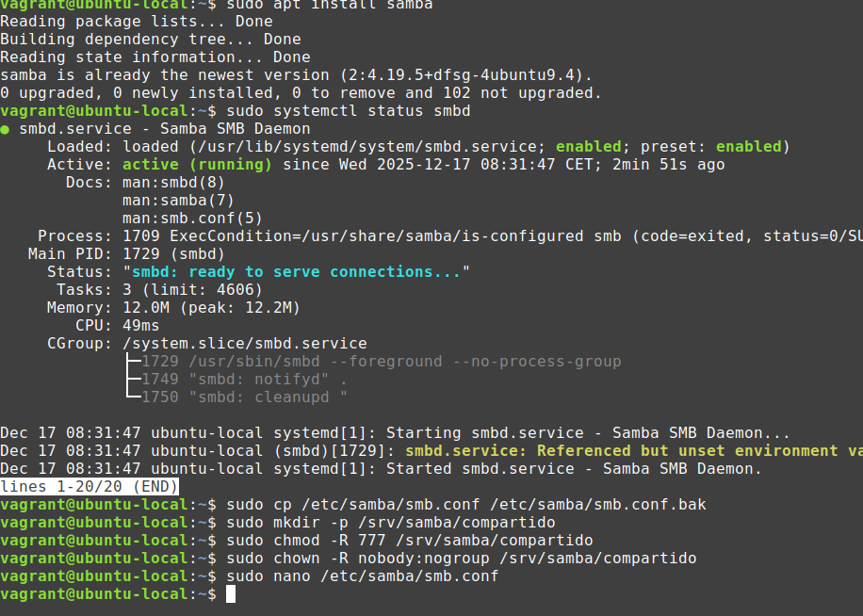Click the green status dot beside smbd.service
Viewport: 863px width, 616px height.
point(6,129)
